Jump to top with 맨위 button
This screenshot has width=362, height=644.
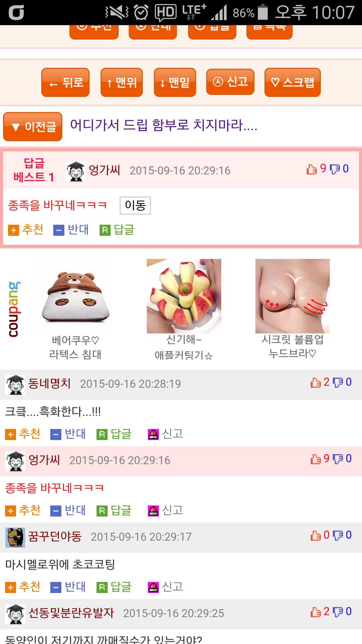pos(122,83)
